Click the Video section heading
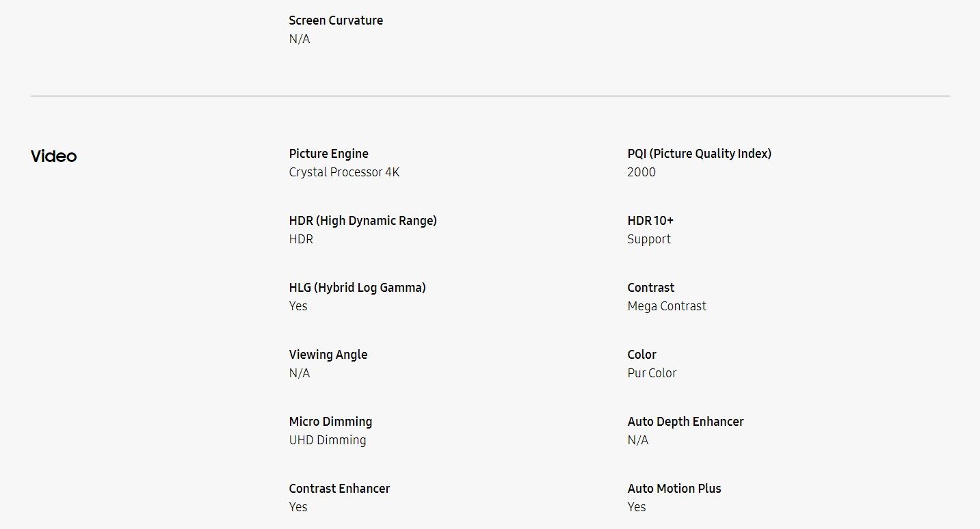Screen dimensions: 980x529 click(x=53, y=157)
